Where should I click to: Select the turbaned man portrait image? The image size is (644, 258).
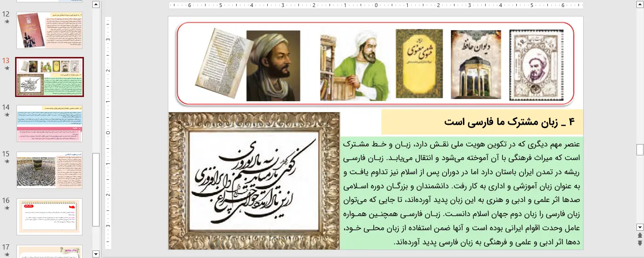tap(273, 66)
